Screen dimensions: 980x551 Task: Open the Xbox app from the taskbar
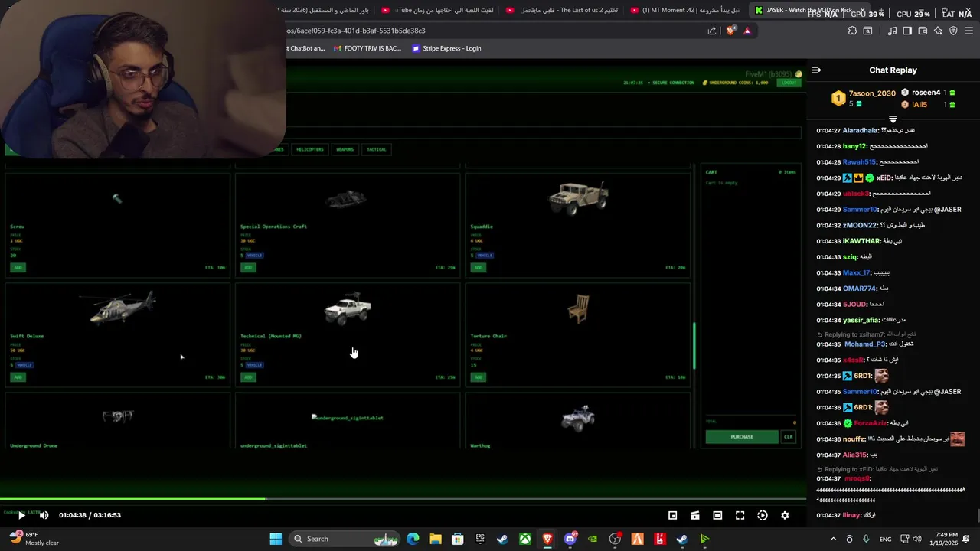pyautogui.click(x=525, y=539)
